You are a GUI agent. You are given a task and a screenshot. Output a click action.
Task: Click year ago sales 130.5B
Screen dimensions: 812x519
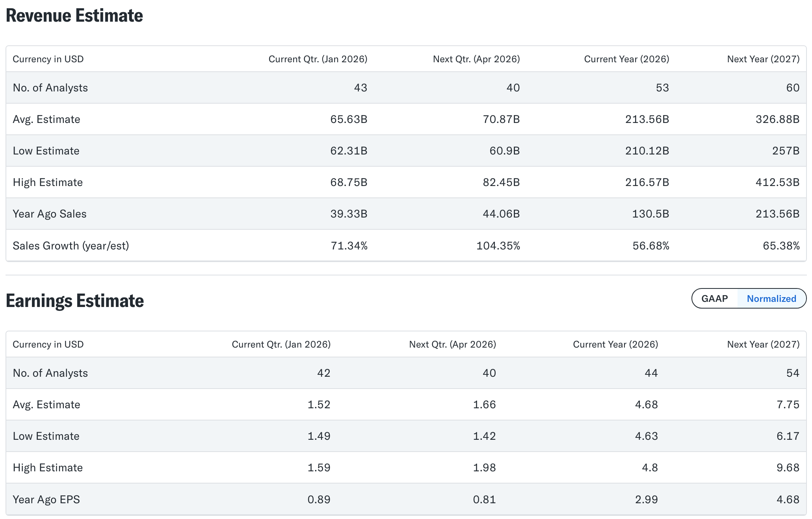(x=650, y=214)
